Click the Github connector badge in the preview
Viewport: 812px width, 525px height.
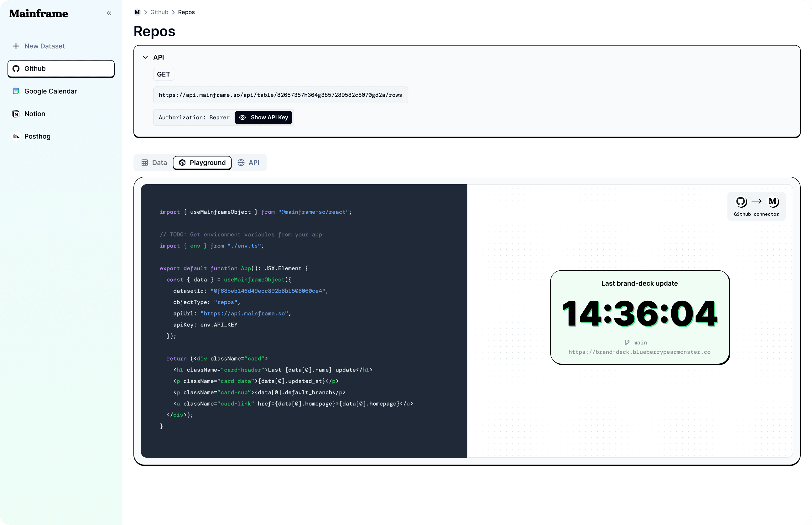click(756, 206)
